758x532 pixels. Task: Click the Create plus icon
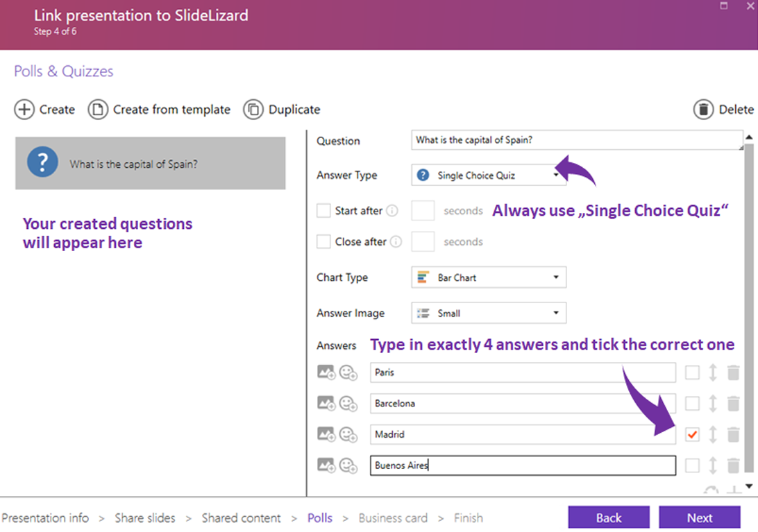24,110
